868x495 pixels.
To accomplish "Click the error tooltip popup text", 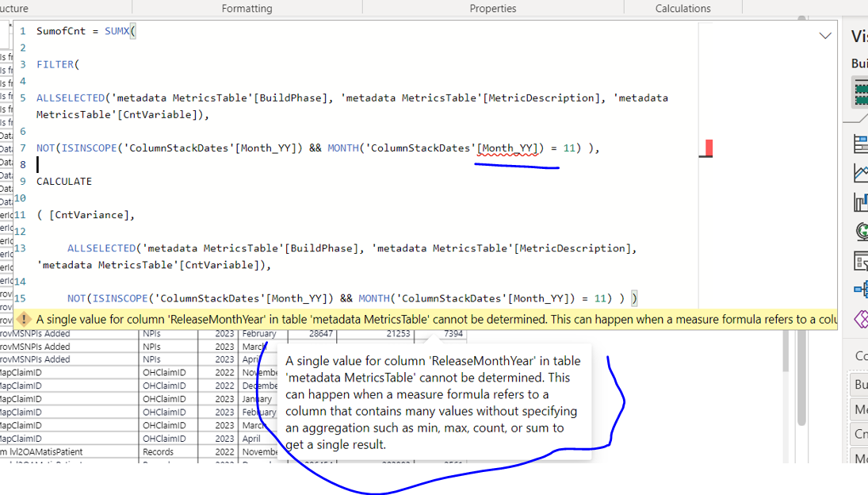I will click(433, 402).
